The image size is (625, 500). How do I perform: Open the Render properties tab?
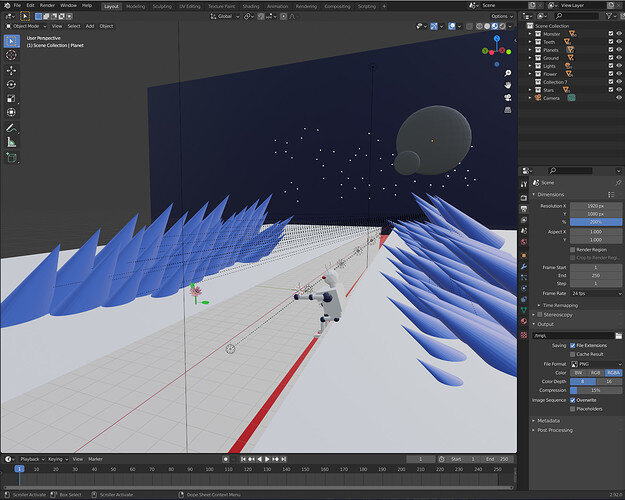(524, 198)
